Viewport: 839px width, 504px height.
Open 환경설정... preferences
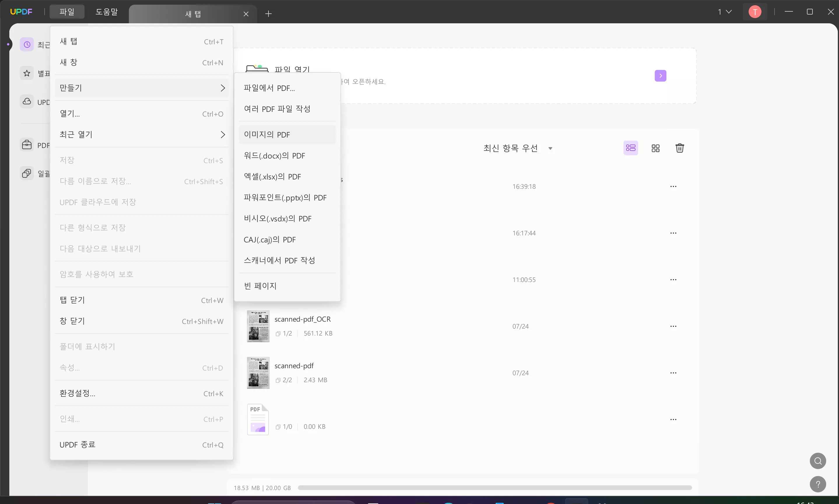pyautogui.click(x=142, y=393)
